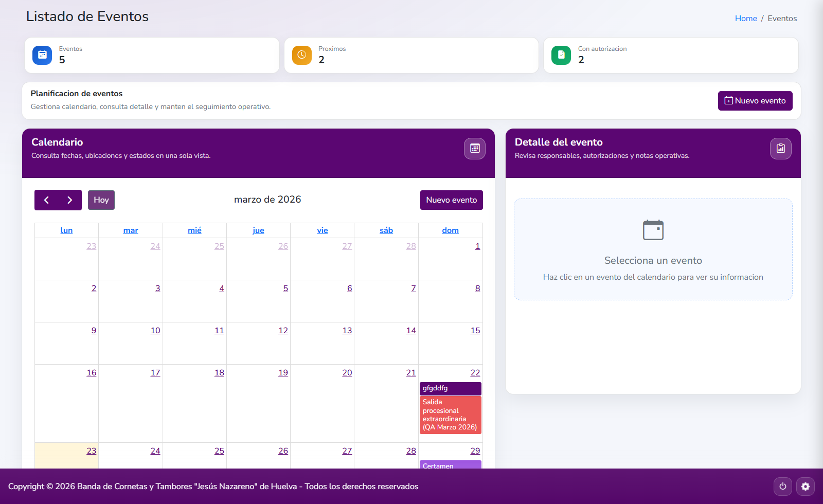Screen dimensions: 823x504
Task: Click the top Nuevo evento button with icon
Action: pyautogui.click(x=755, y=101)
